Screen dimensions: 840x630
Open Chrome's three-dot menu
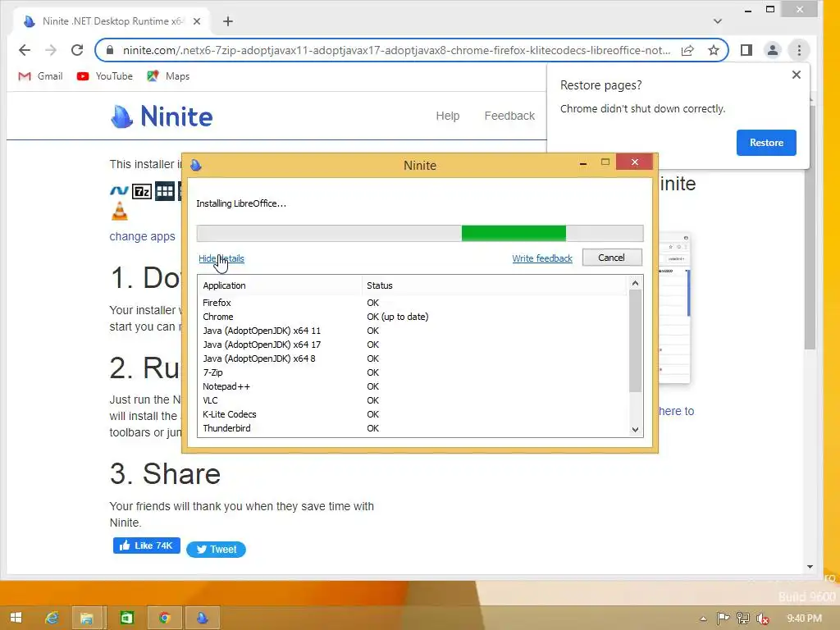(799, 50)
